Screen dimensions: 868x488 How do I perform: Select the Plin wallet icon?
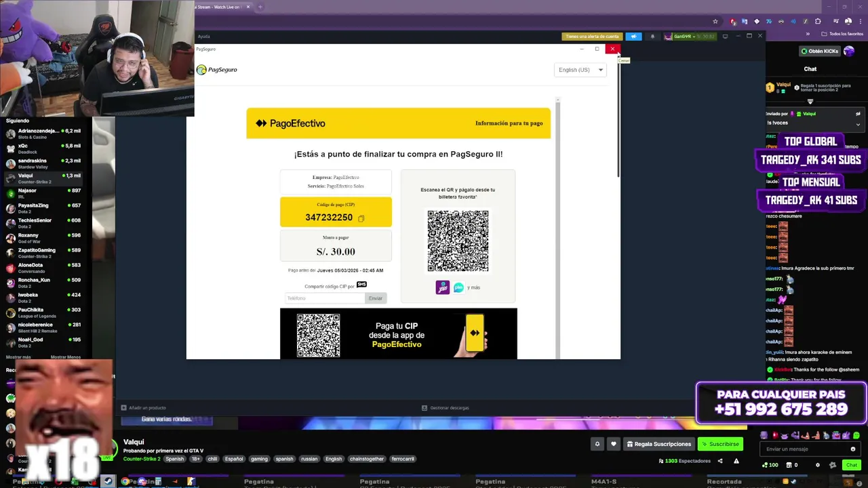coord(458,287)
